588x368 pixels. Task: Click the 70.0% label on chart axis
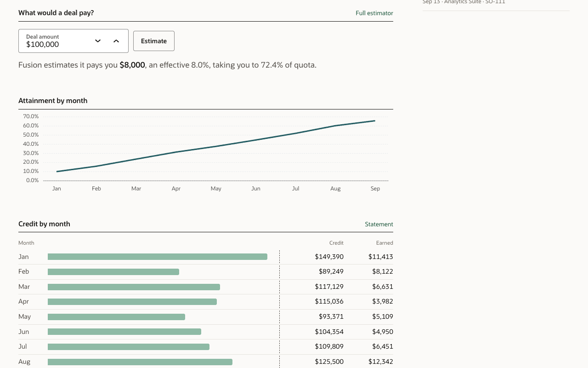click(31, 117)
